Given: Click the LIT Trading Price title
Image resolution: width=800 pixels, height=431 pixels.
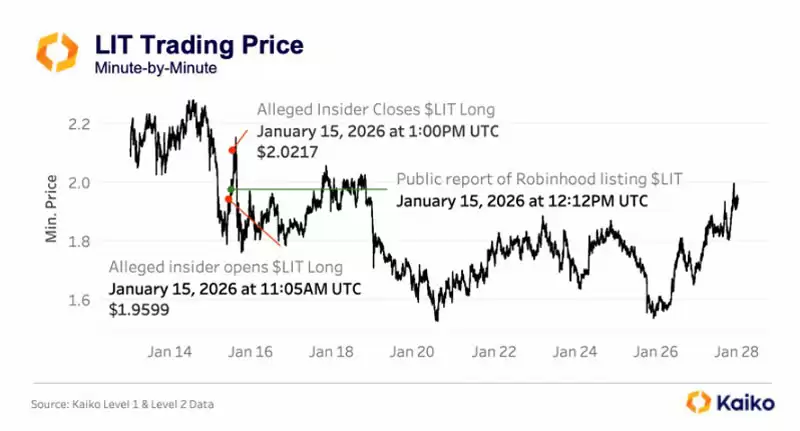Looking at the screenshot, I should pos(199,45).
